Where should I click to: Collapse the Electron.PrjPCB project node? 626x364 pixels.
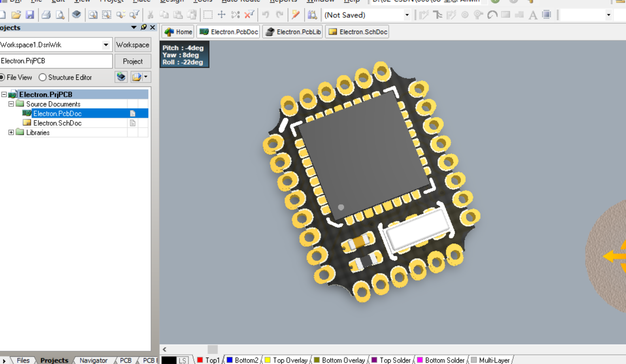pyautogui.click(x=4, y=94)
